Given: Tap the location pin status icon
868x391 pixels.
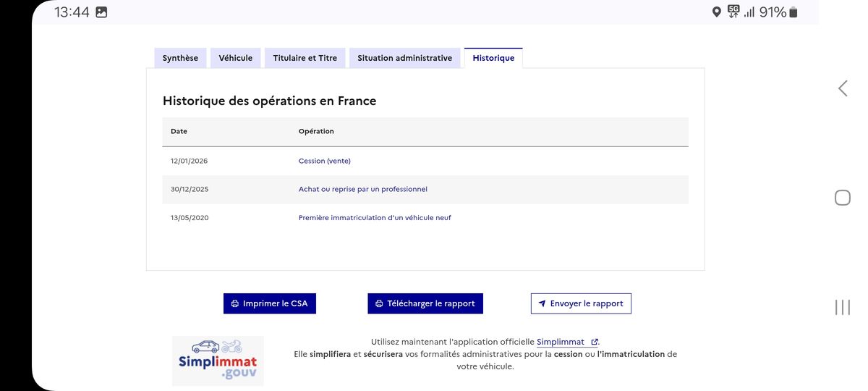Looking at the screenshot, I should pyautogui.click(x=717, y=12).
